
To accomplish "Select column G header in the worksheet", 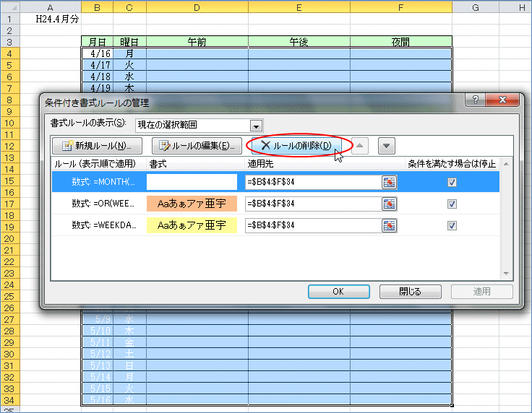I will coord(476,7).
